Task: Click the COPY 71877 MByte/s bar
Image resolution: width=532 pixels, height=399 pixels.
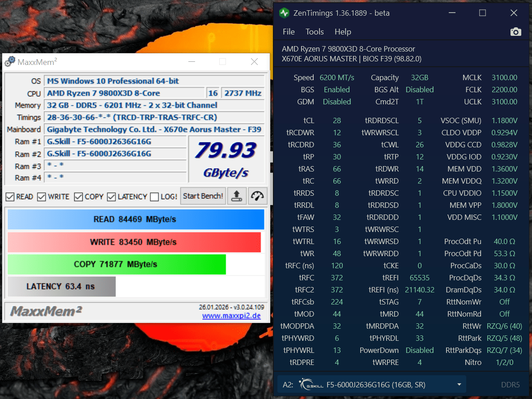Action: pos(116,264)
